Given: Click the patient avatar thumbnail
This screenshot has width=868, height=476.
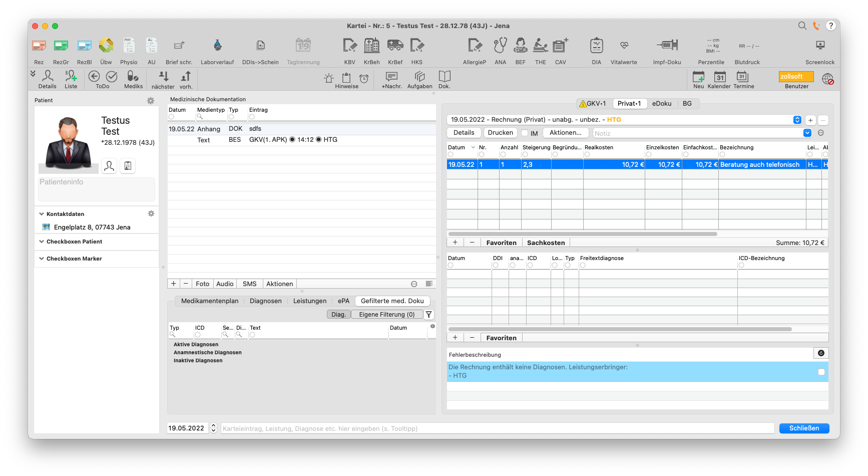Looking at the screenshot, I should [68, 143].
